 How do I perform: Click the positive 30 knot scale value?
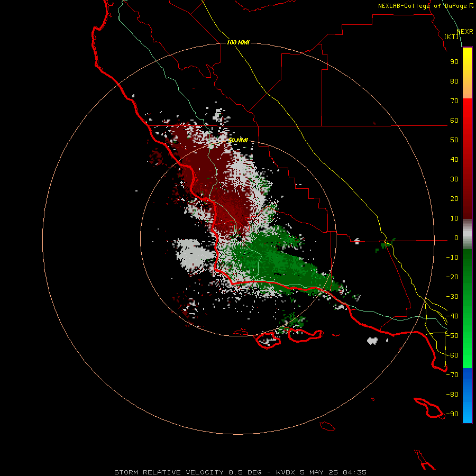[x=454, y=179]
